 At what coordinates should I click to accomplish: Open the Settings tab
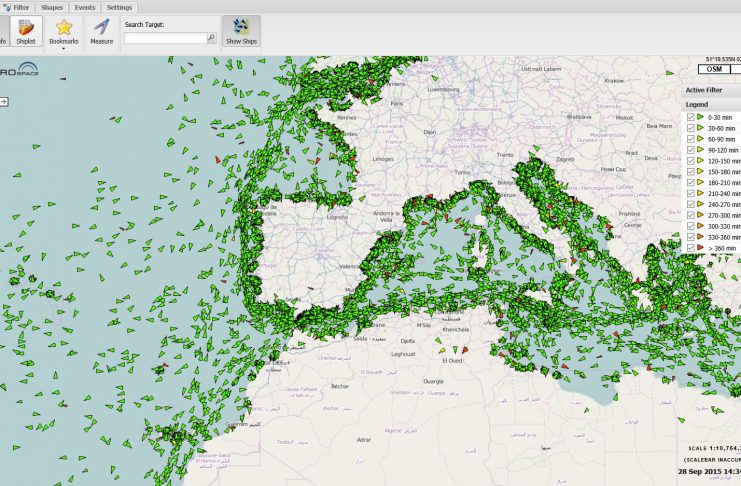click(119, 7)
